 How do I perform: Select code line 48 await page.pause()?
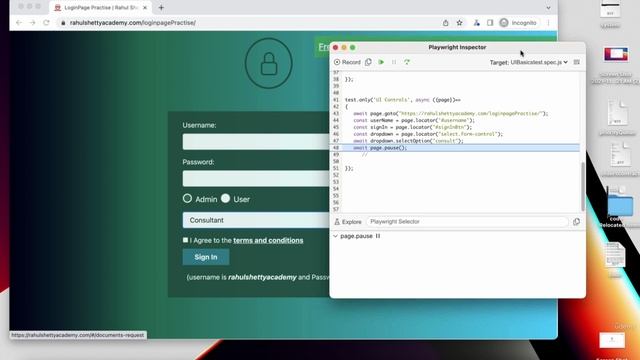pyautogui.click(x=455, y=148)
